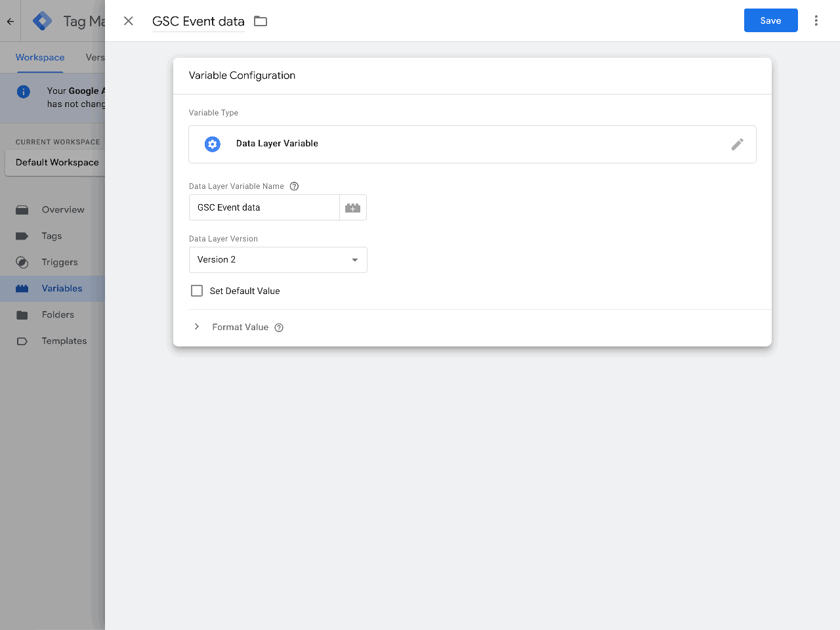
Task: Select the Variables sidebar entry
Action: [62, 288]
